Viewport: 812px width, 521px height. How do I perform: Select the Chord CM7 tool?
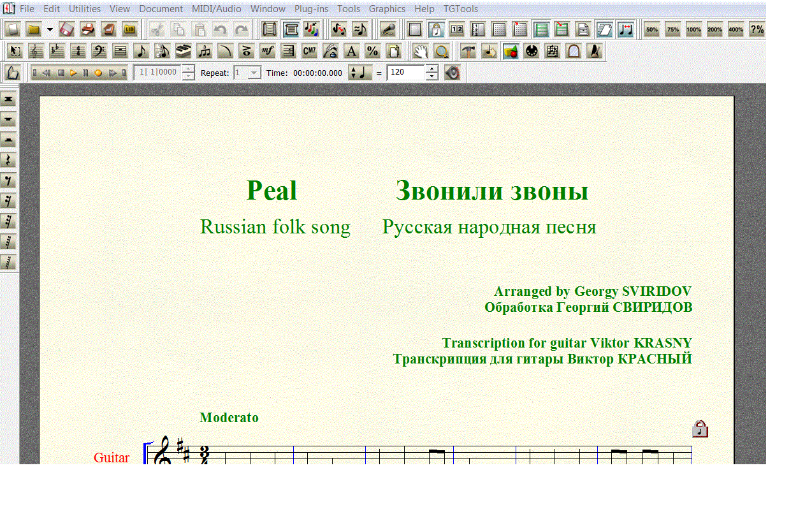pyautogui.click(x=310, y=51)
